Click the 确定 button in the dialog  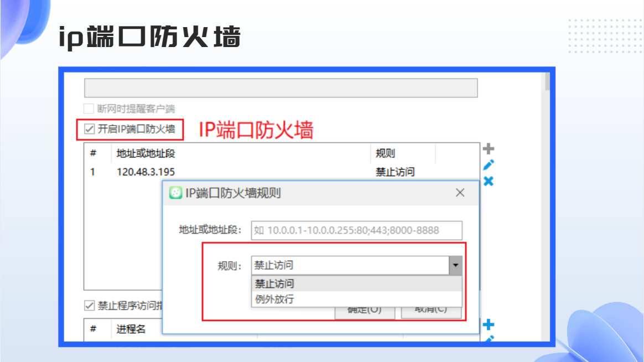(365, 311)
